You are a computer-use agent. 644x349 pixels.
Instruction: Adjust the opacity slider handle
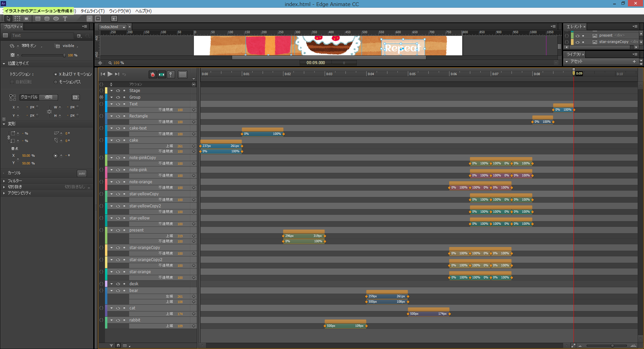(x=64, y=55)
